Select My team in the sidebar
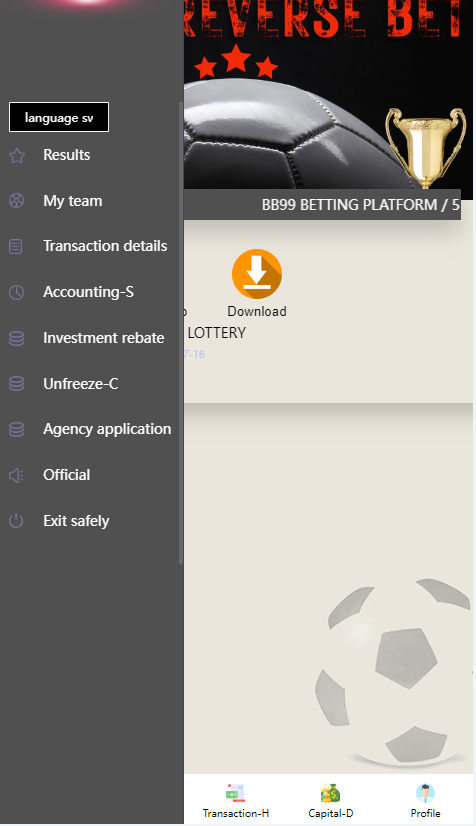This screenshot has height=826, width=476. click(x=73, y=201)
